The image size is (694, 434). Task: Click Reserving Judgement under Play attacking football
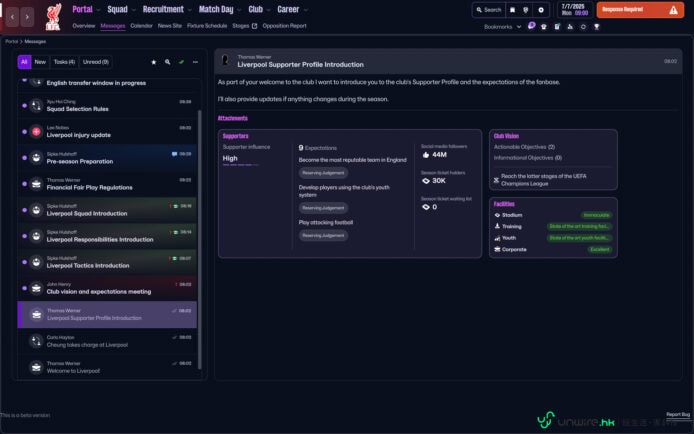point(323,235)
